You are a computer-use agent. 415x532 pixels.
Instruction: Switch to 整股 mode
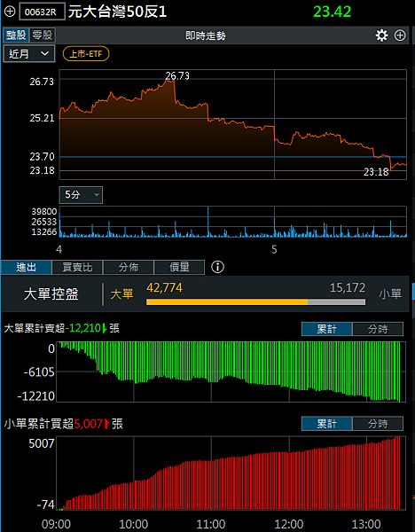(16, 35)
